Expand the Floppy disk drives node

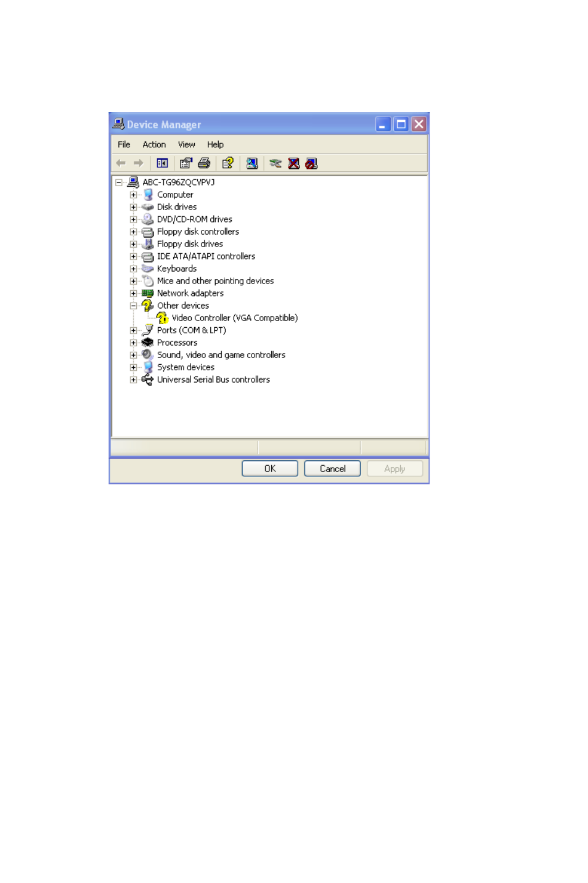(133, 244)
